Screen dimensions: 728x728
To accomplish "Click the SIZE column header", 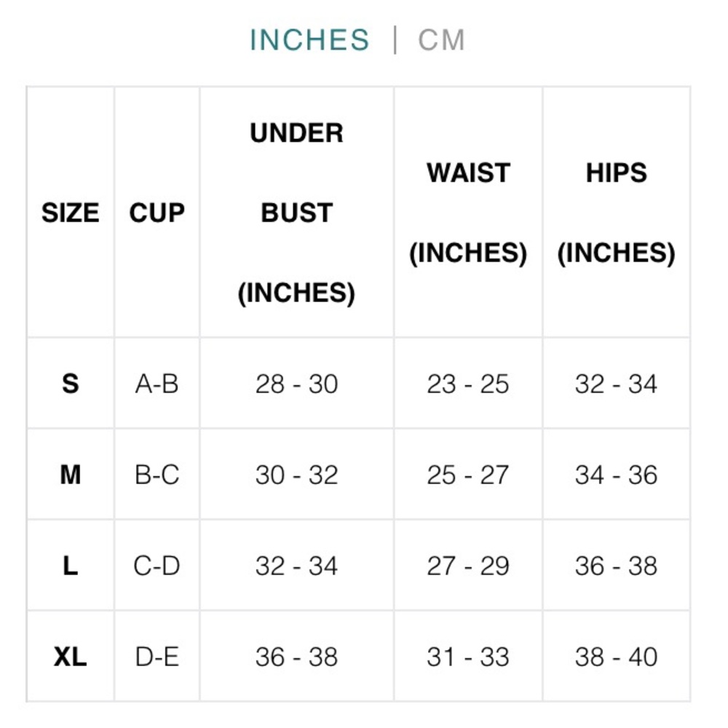I will [x=71, y=213].
